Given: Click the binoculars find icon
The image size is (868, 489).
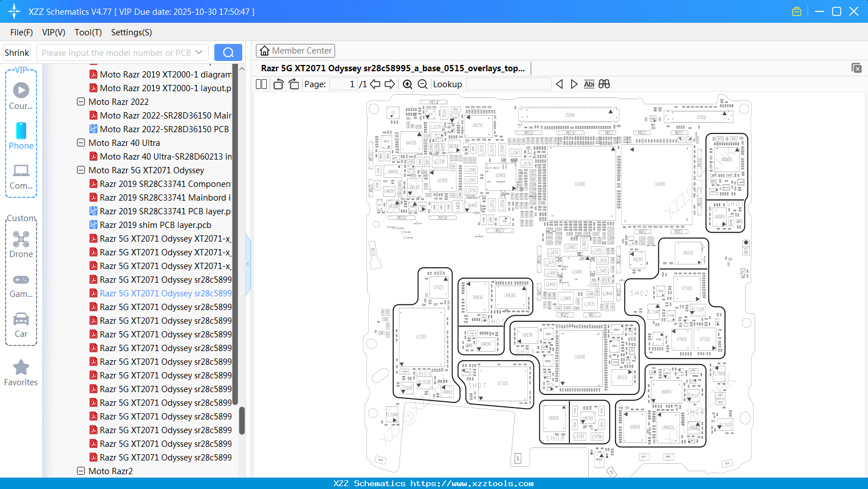Looking at the screenshot, I should click(604, 84).
